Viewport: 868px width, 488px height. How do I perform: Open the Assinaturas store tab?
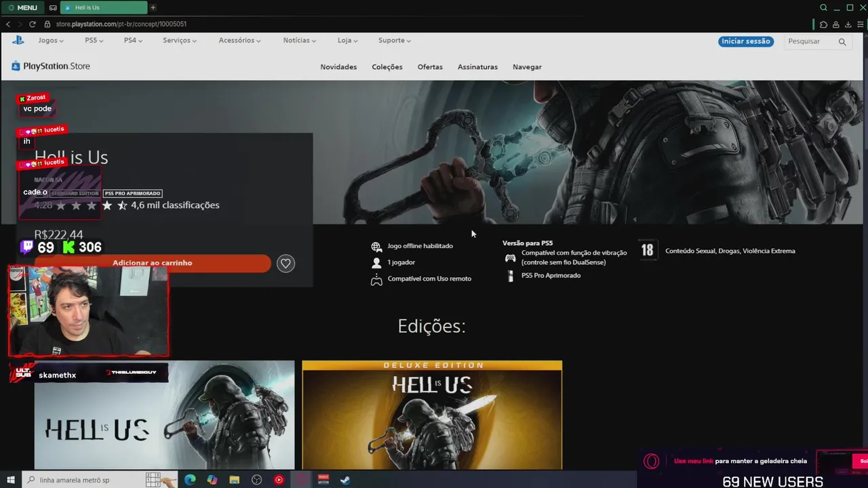click(477, 67)
